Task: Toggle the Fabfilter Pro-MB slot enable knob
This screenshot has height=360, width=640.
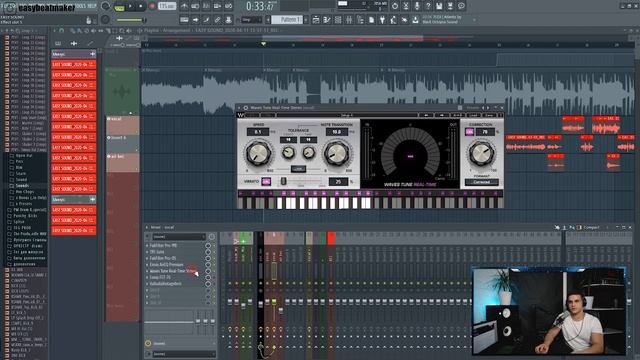Action: 208,246
